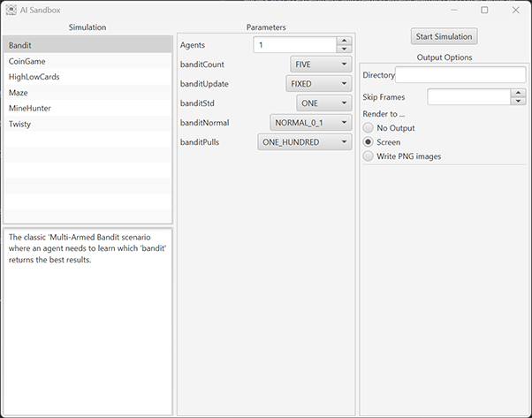The image size is (532, 418).
Task: Decrease the Agents count with down arrow
Action: pos(344,49)
